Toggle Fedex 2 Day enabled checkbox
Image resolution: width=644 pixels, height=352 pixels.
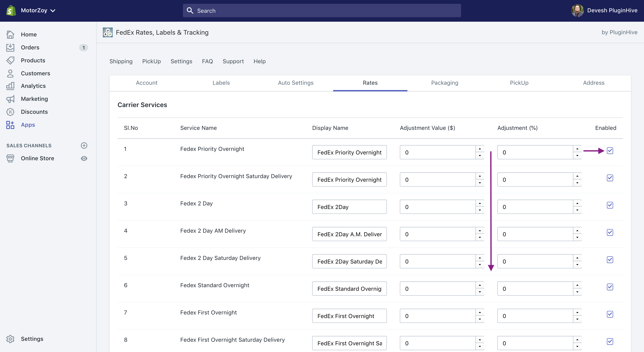(x=610, y=205)
